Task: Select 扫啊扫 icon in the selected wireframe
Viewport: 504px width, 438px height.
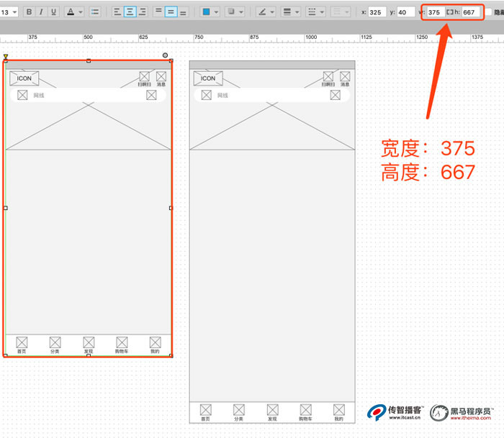Action: coord(144,76)
